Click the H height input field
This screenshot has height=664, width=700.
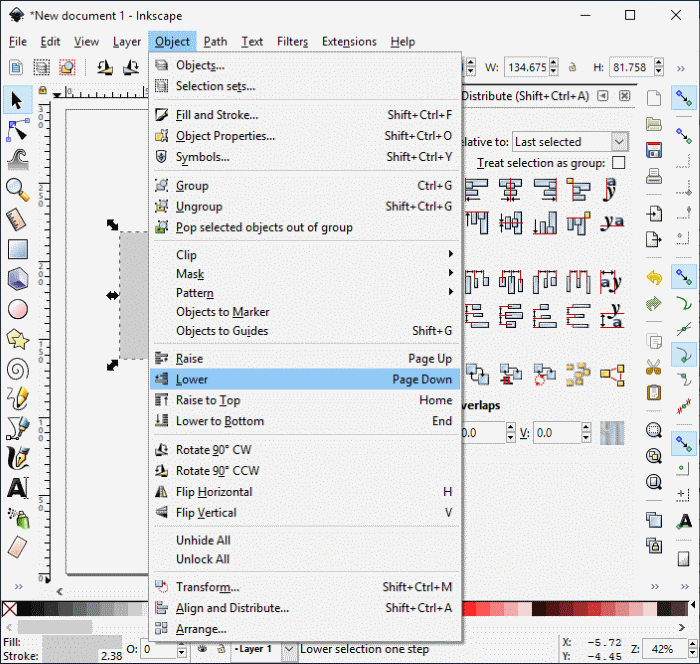pyautogui.click(x=630, y=67)
